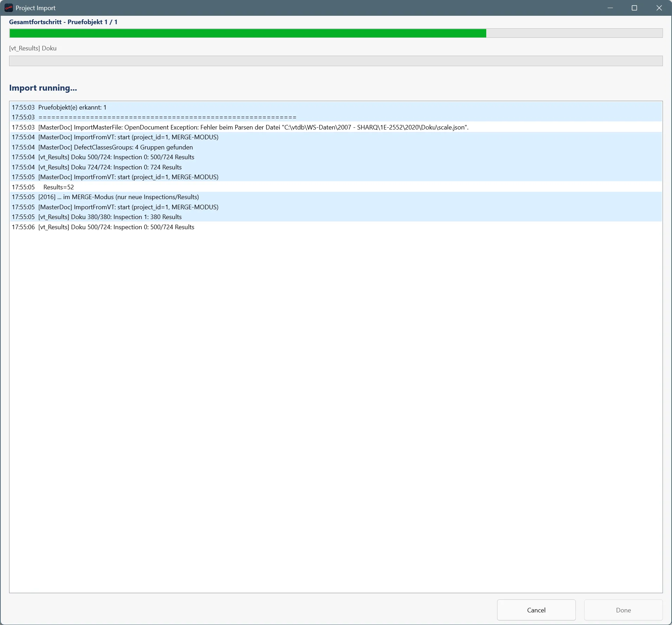Click the 'Import running...' status heading
The height and width of the screenshot is (625, 672).
[x=43, y=88]
